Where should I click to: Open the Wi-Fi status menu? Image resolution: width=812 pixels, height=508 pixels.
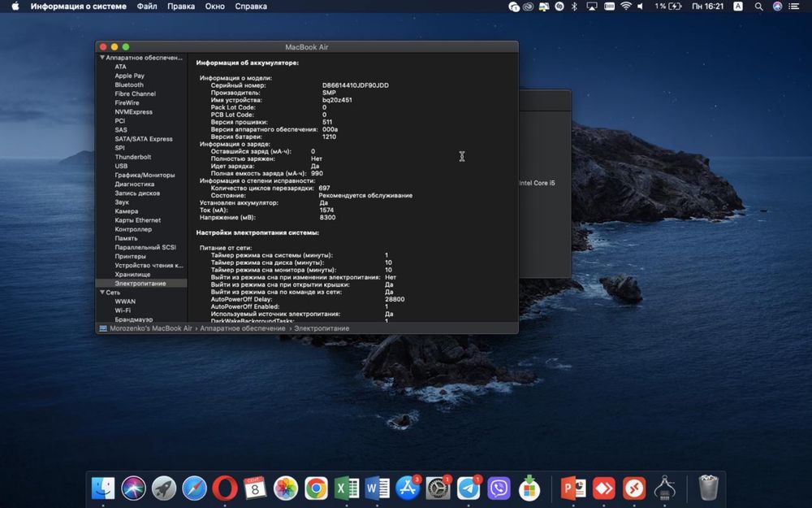pyautogui.click(x=625, y=7)
